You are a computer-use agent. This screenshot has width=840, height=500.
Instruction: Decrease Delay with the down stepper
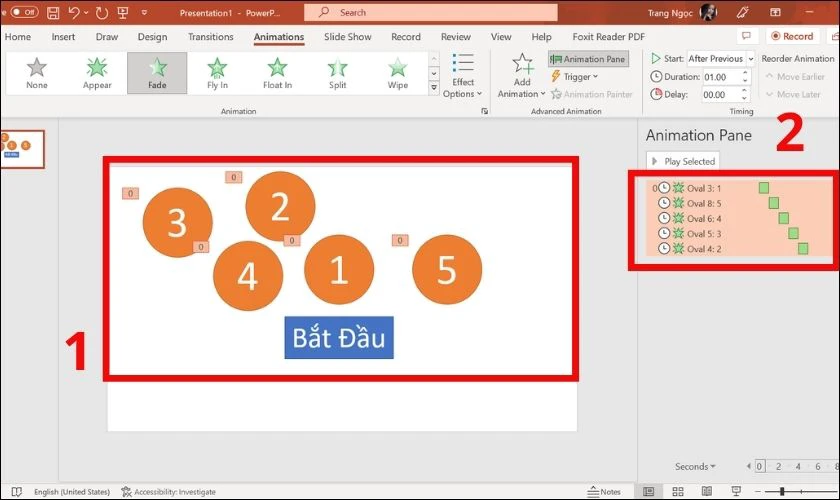pos(745,99)
